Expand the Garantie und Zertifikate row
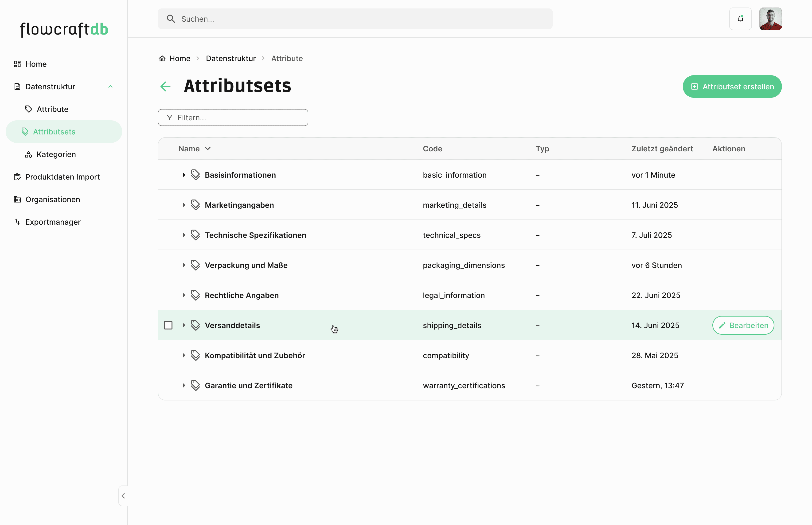Viewport: 812px width, 525px height. tap(184, 386)
